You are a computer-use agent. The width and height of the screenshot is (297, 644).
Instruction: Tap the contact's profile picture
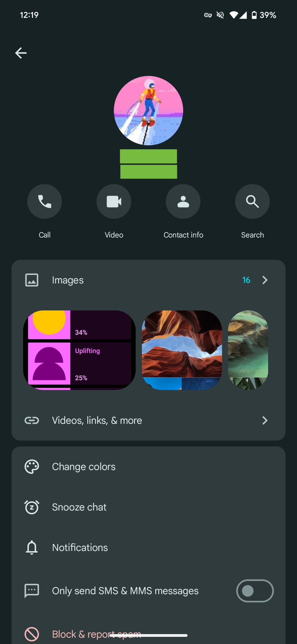coord(148,111)
